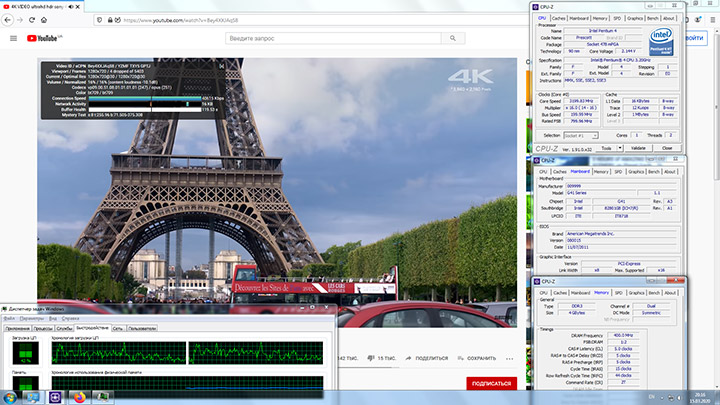This screenshot has height=405, width=720.
Task: Click the padlock site security icon
Action: (110, 20)
